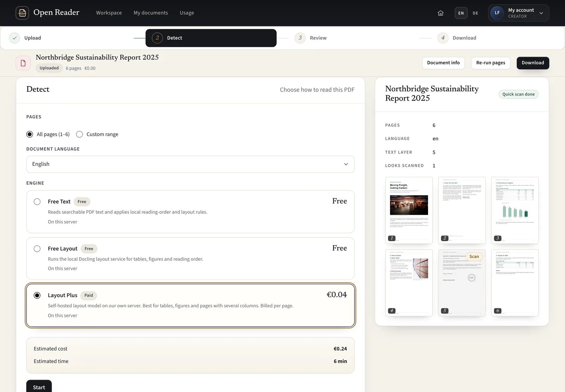Click the Re-run pages button
Viewport: 565px width, 392px height.
pyautogui.click(x=490, y=63)
